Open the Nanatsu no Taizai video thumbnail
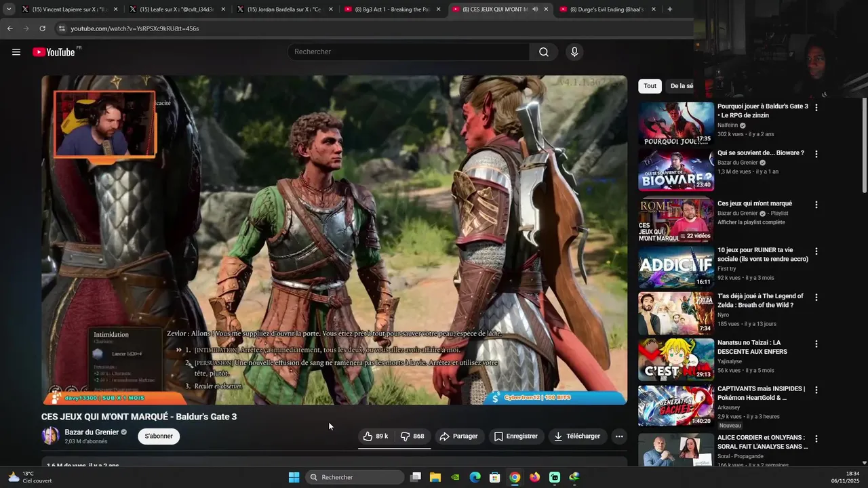 pos(675,360)
